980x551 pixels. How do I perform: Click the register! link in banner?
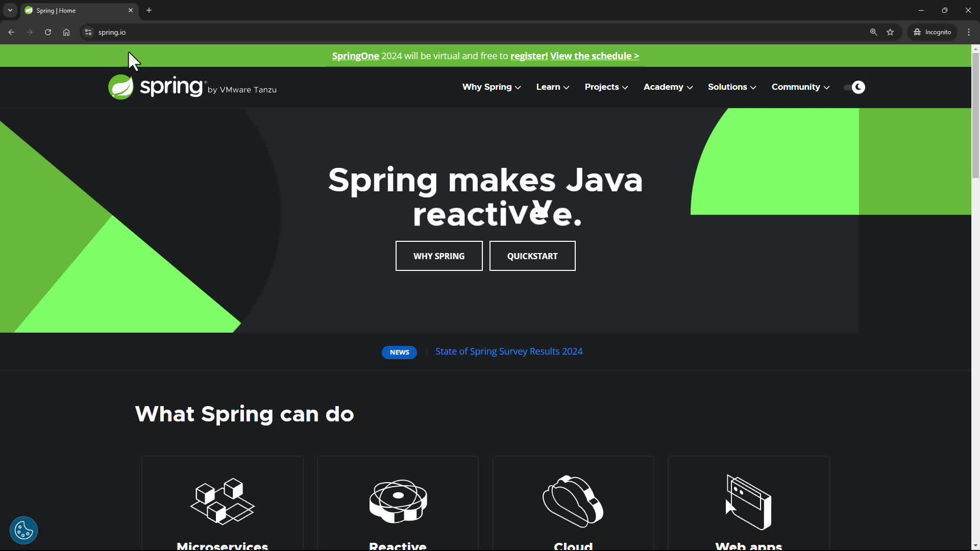click(x=529, y=56)
